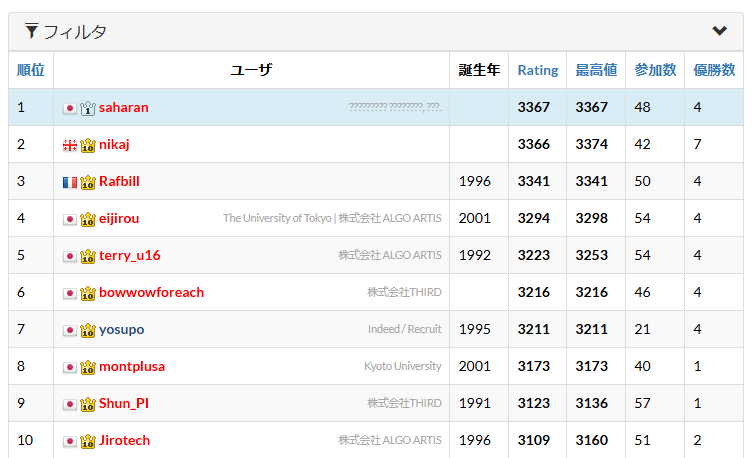The height and width of the screenshot is (458, 752).
Task: Sort the table by the Rating column
Action: (537, 70)
